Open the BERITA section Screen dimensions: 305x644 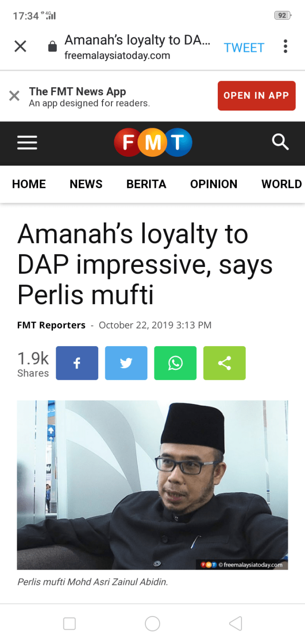(x=146, y=184)
